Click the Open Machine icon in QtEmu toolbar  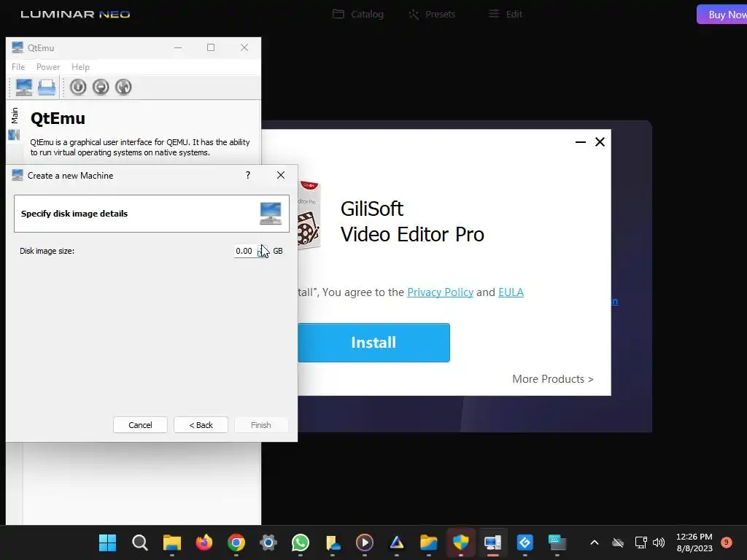(47, 87)
